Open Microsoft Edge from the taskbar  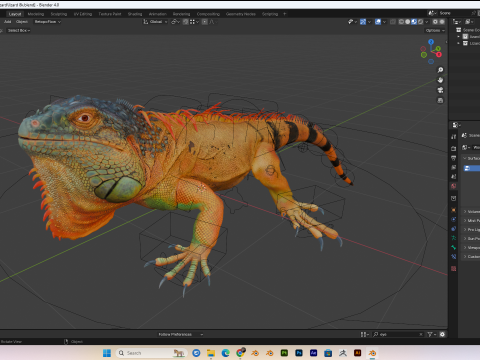coord(226,353)
